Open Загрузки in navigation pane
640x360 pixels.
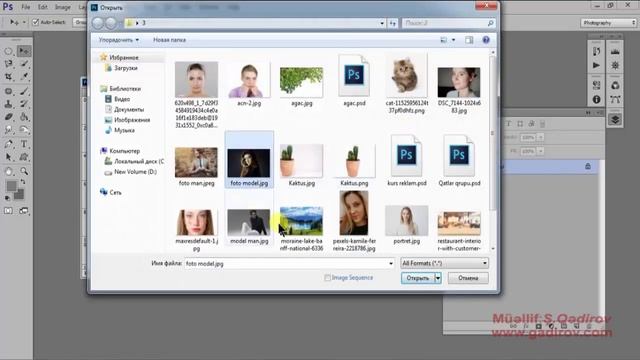[126, 68]
